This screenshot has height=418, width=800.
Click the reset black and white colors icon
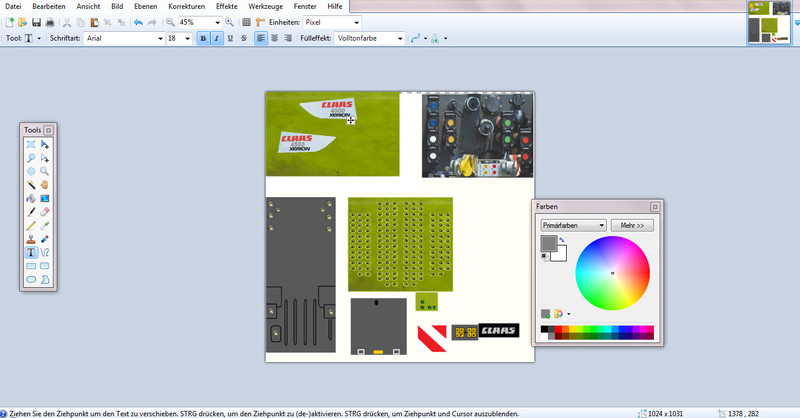pyautogui.click(x=545, y=257)
